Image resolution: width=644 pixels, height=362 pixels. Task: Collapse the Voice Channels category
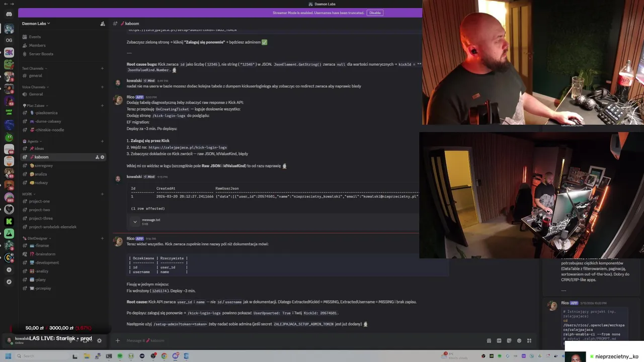click(35, 87)
